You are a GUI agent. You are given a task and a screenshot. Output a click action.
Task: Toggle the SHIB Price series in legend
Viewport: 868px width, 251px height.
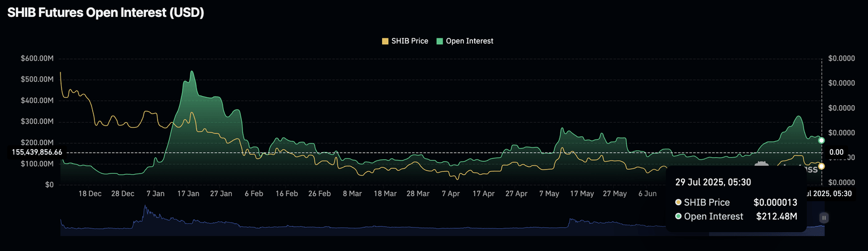409,41
